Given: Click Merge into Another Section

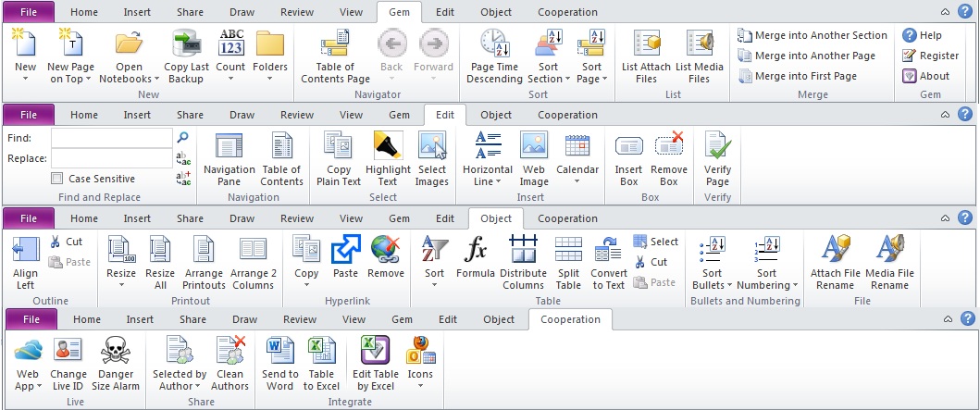Looking at the screenshot, I should point(812,35).
